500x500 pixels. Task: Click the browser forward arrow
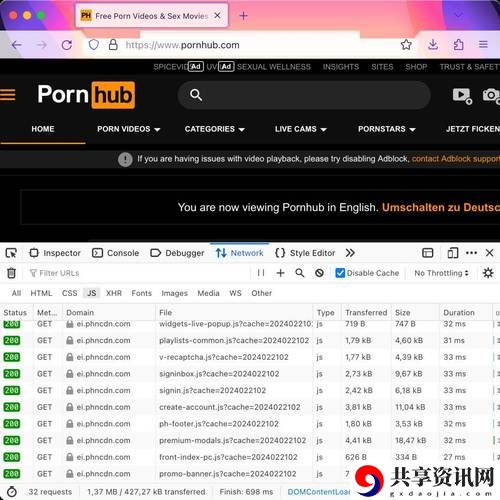coord(42,45)
